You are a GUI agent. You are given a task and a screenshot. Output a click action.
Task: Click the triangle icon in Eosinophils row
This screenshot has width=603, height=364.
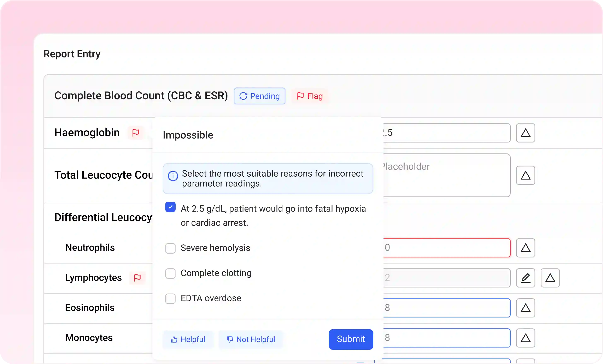click(525, 308)
